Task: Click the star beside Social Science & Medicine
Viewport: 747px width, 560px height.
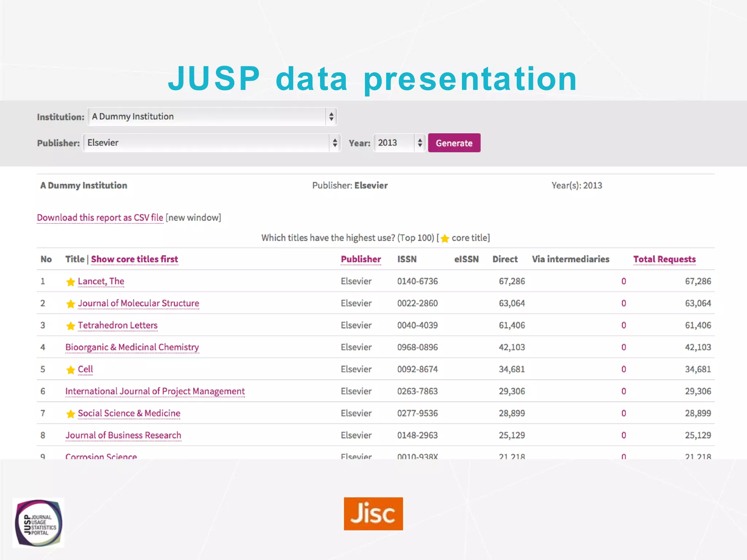Action: click(70, 414)
